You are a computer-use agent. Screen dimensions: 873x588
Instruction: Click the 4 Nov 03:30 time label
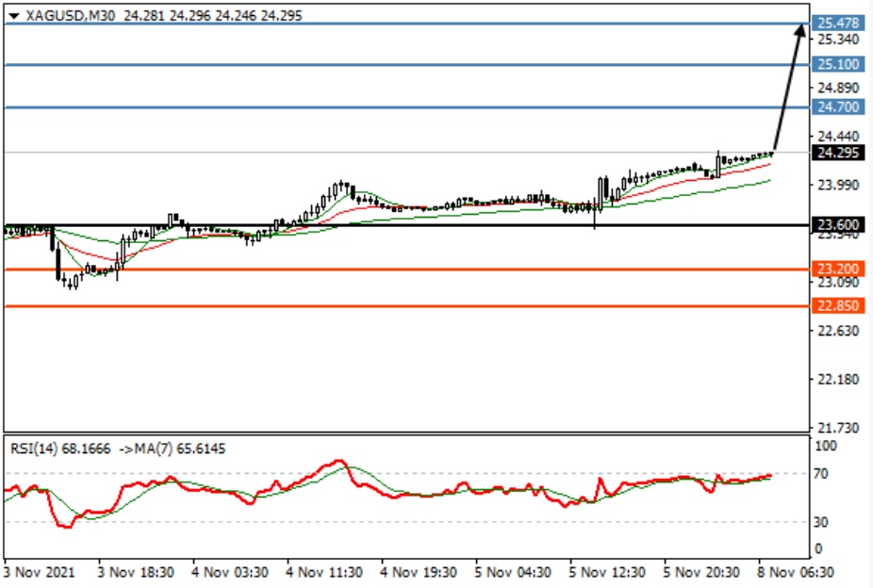click(x=230, y=572)
